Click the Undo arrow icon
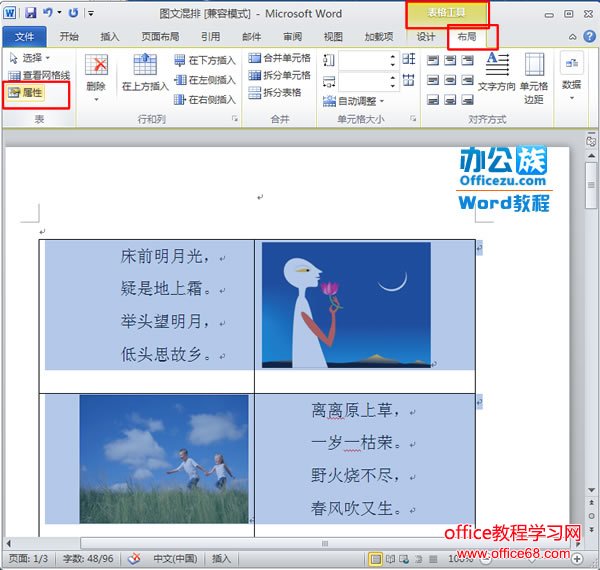600x570 pixels. (x=48, y=13)
